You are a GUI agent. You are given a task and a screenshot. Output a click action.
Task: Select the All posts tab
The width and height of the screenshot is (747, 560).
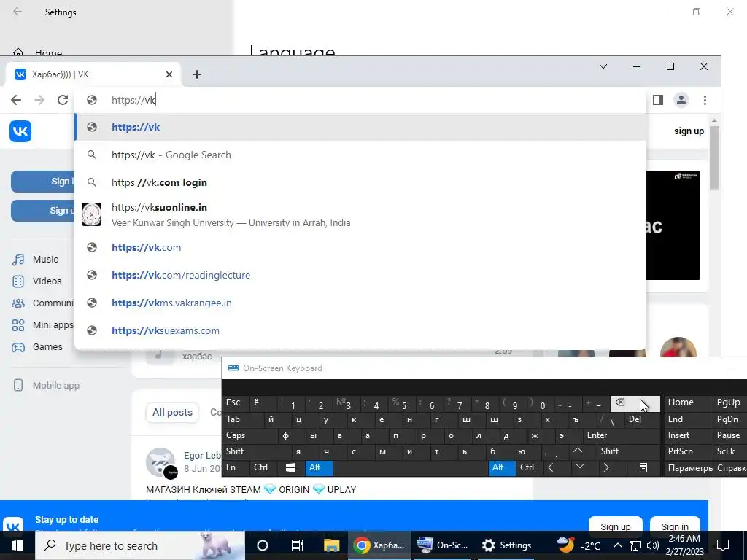pos(172,413)
